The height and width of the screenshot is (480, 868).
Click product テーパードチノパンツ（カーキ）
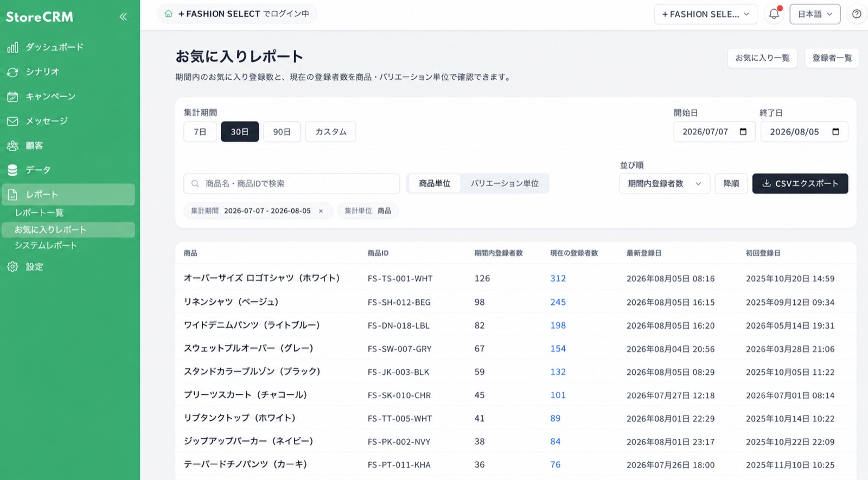coord(246,464)
